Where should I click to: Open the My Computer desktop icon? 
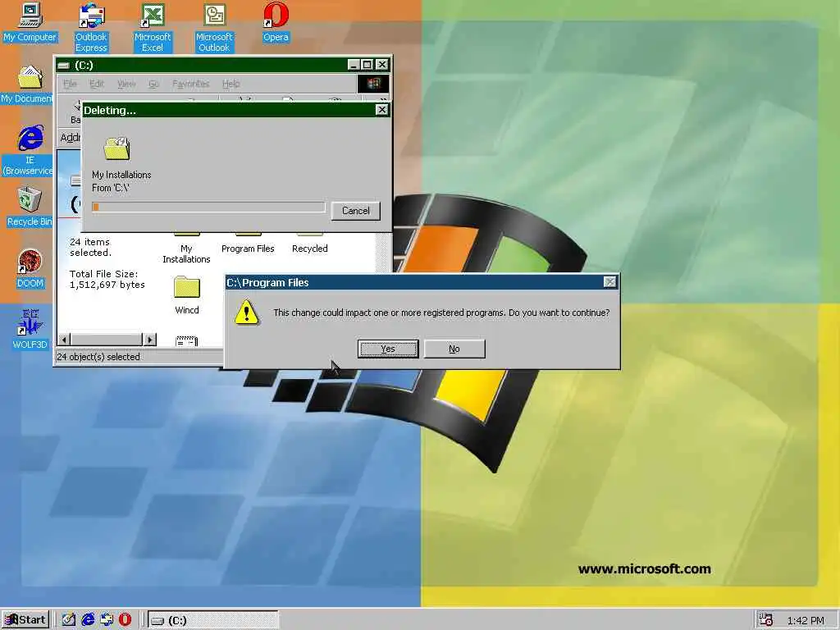pyautogui.click(x=30, y=22)
